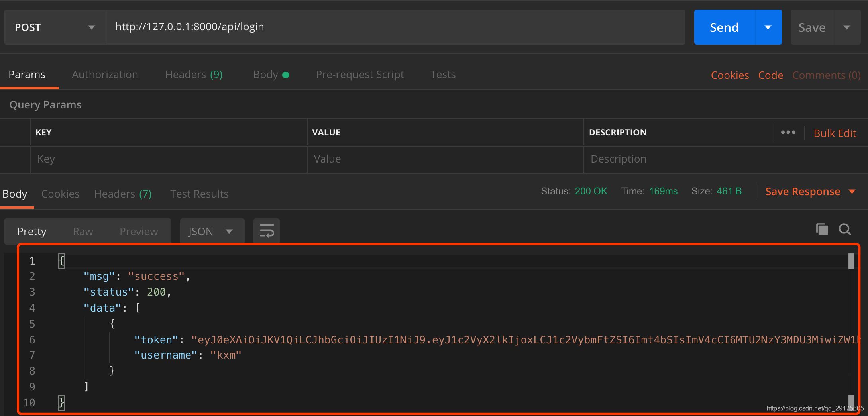Click the Send button
Image resolution: width=868 pixels, height=416 pixels.
click(724, 27)
